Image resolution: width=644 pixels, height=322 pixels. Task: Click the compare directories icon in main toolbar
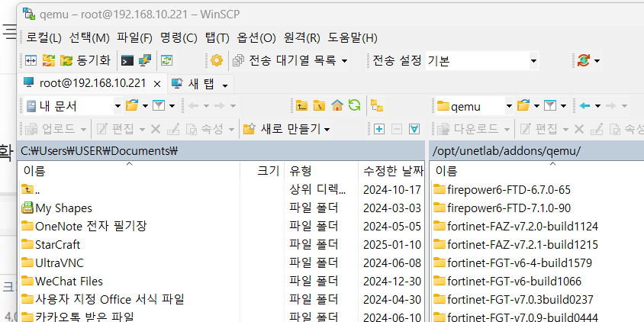point(31,61)
